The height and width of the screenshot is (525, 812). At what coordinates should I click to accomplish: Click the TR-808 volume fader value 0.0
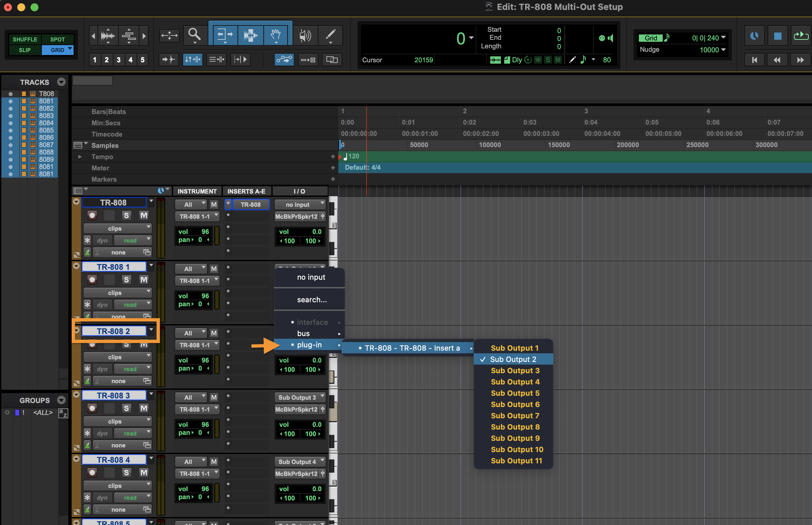point(317,232)
